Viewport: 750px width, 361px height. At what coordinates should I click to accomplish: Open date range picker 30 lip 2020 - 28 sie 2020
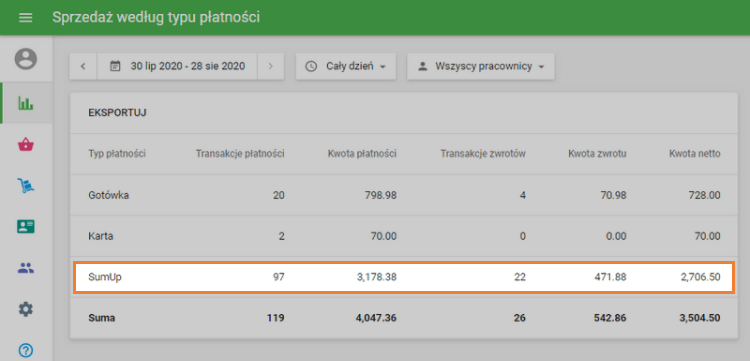(x=177, y=66)
